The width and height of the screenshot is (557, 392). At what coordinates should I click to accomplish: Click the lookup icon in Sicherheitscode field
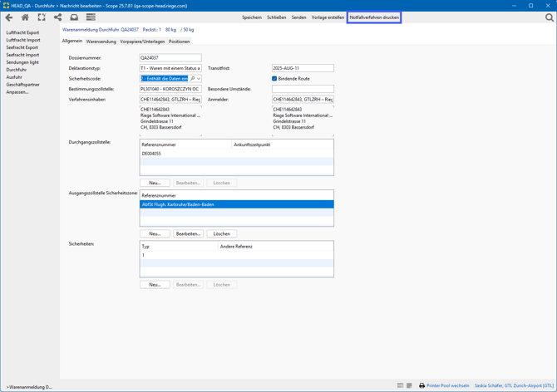(x=193, y=79)
